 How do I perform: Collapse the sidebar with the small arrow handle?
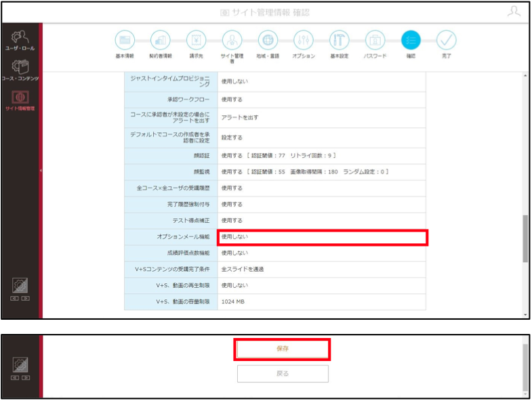[41, 170]
